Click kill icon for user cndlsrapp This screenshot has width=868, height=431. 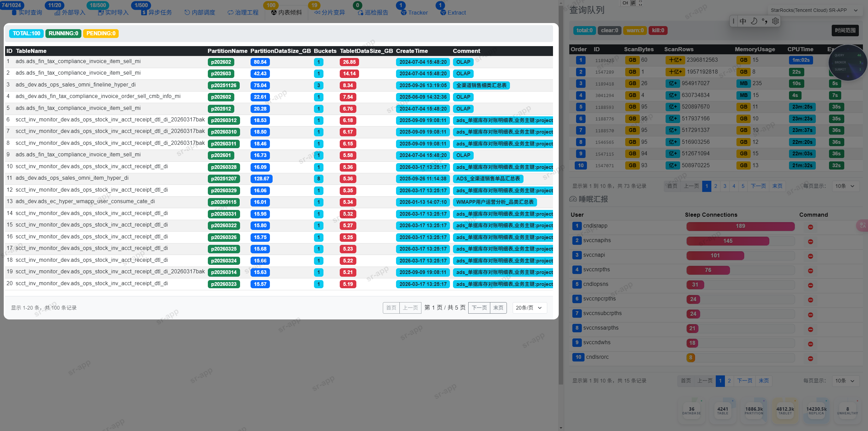810,227
